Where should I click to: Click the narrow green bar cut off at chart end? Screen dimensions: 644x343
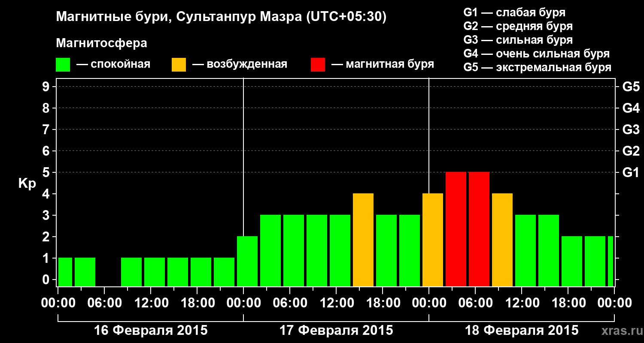tap(611, 261)
